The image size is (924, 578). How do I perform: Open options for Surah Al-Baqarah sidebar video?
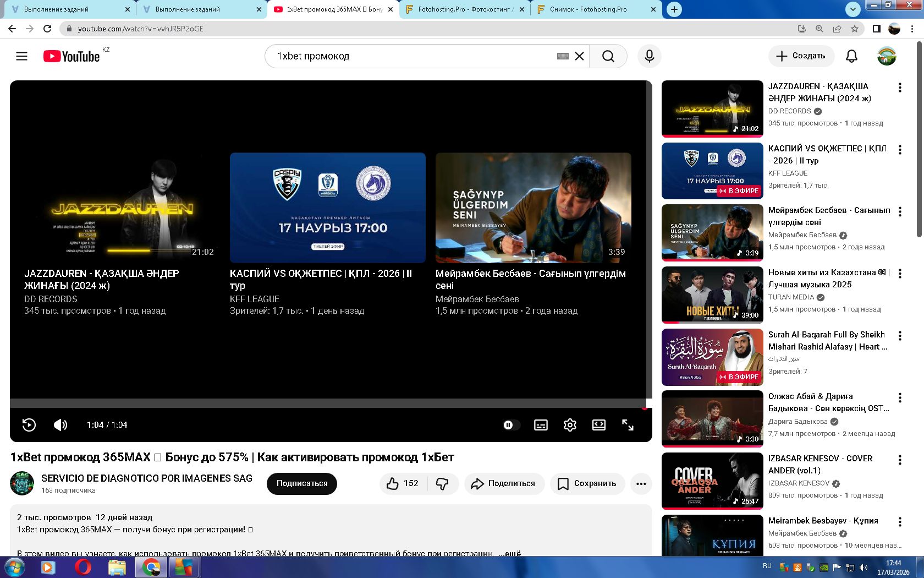[900, 336]
